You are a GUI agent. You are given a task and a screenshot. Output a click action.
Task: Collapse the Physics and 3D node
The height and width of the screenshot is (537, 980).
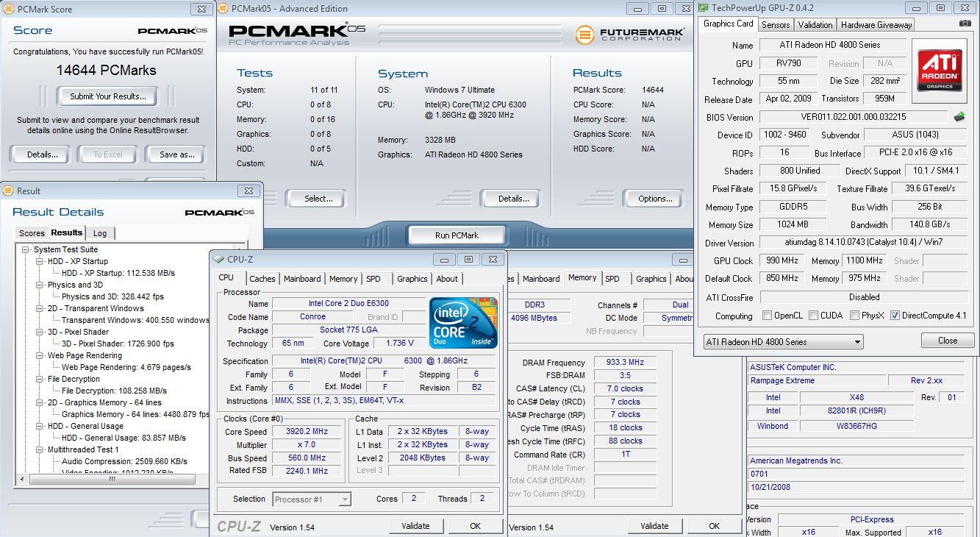click(40, 285)
